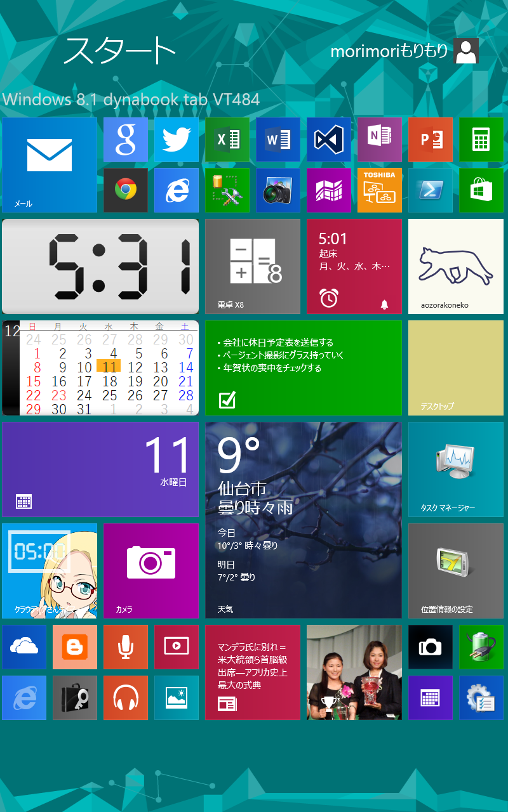This screenshot has width=508, height=812.
Task: Open the video player tile
Action: coord(177,647)
